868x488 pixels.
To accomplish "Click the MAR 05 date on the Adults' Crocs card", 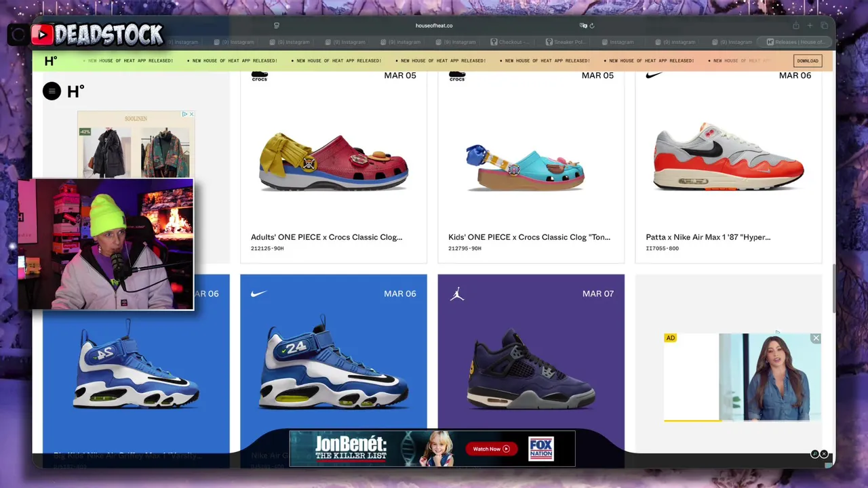I will pyautogui.click(x=400, y=75).
